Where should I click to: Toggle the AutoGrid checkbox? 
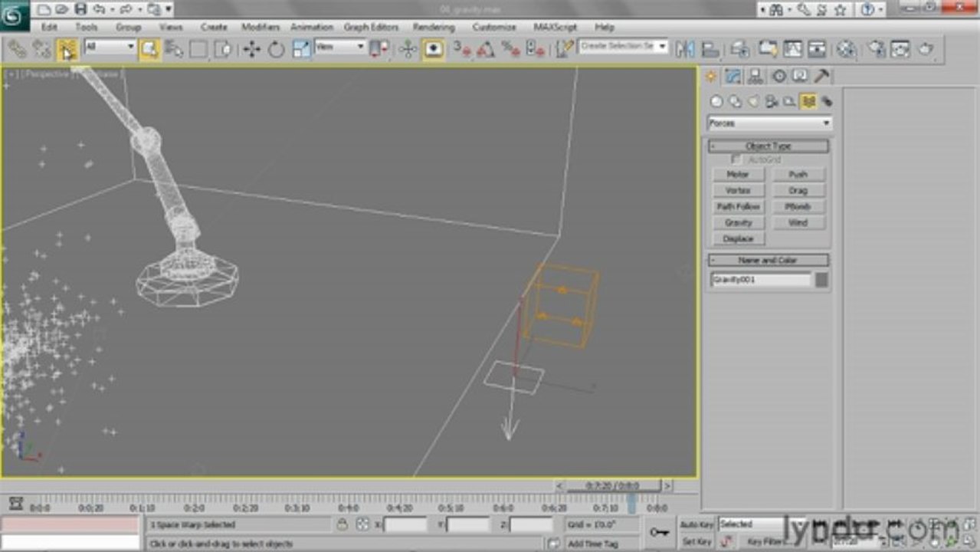(736, 159)
